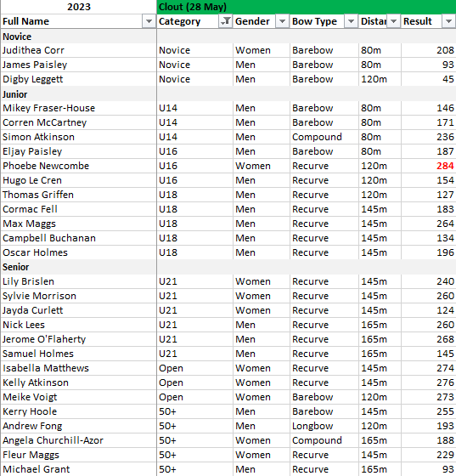Select Digby Leggett's 120m distance cell
This screenshot has height=476, width=456.
tap(380, 79)
